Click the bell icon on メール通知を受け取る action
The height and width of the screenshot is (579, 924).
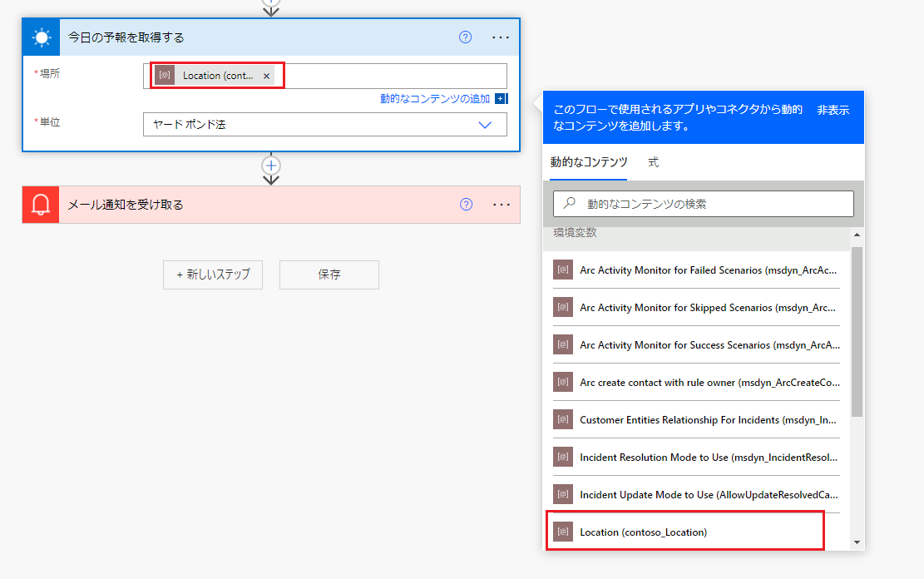(41, 204)
